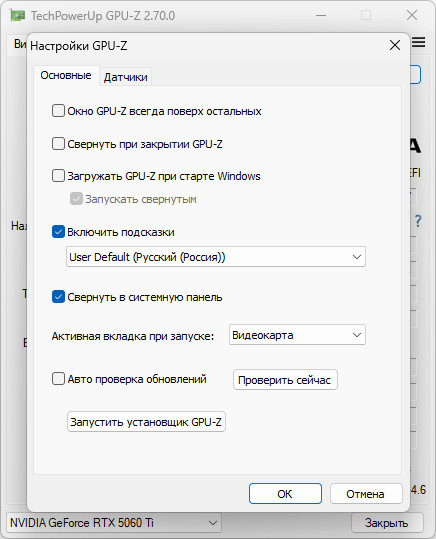436x539 pixels.
Task: Click the GPU-Z app icon in title bar
Action: click(x=17, y=15)
